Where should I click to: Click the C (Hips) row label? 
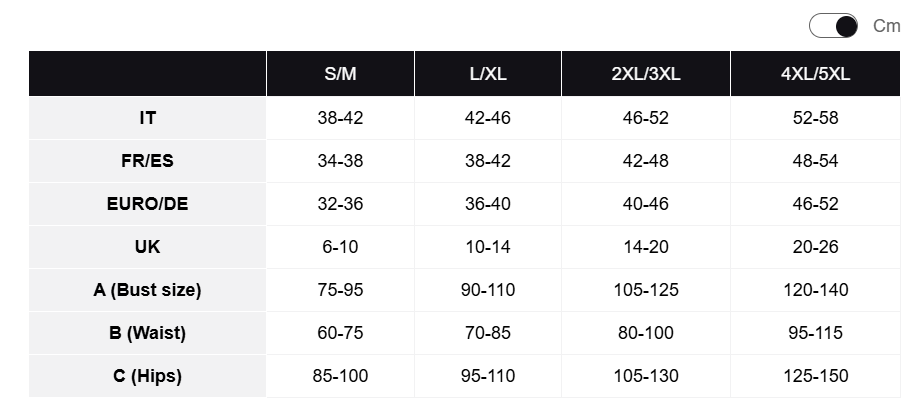(x=147, y=376)
